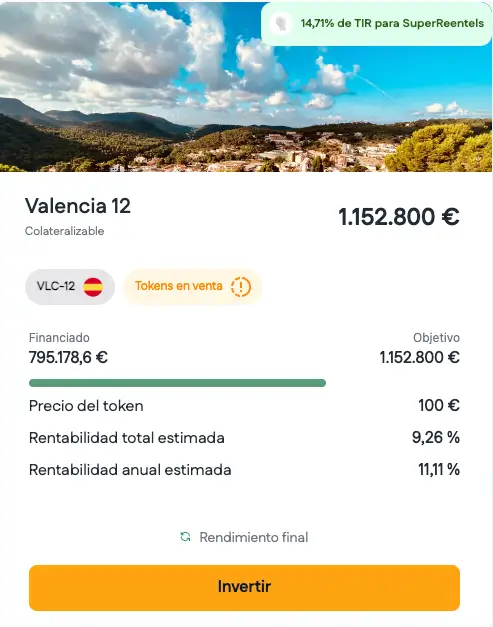The height and width of the screenshot is (627, 493).
Task: Open the Valencia 12 property title
Action: [x=78, y=206]
